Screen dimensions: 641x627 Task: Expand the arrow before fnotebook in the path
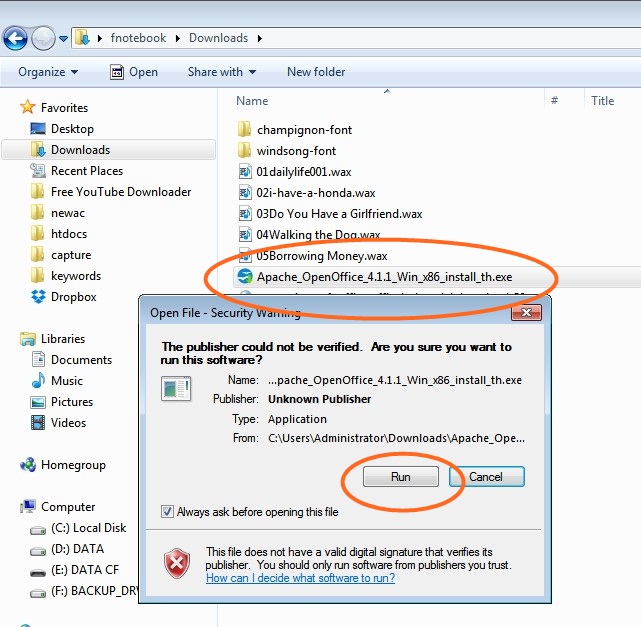click(x=100, y=38)
